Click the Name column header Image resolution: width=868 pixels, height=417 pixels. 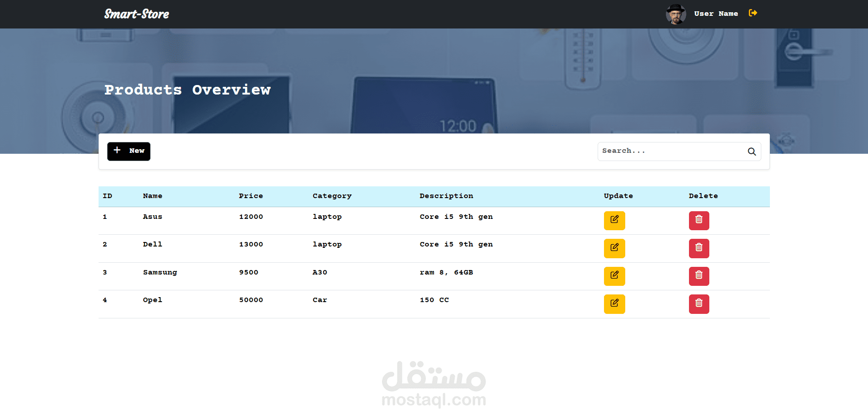point(153,196)
